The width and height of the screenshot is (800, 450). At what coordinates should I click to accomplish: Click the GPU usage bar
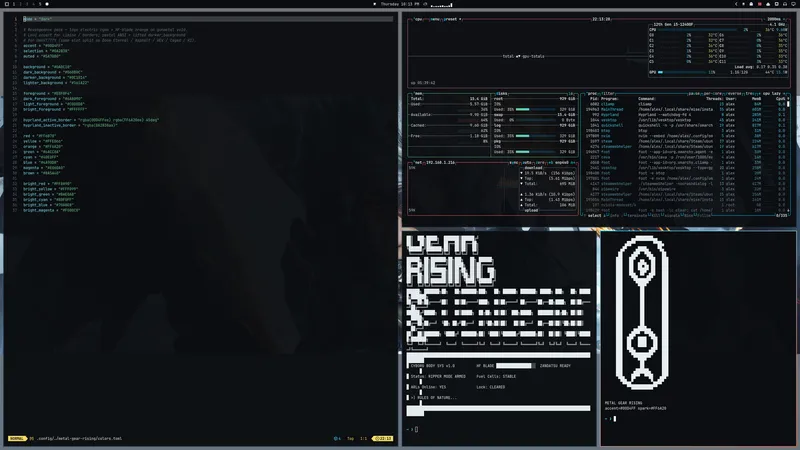tap(682, 72)
